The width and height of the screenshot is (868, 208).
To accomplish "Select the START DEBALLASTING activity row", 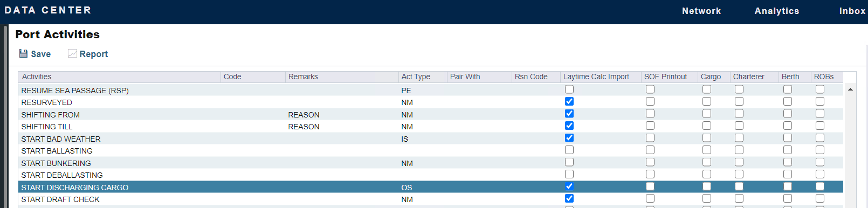I will [x=431, y=175].
